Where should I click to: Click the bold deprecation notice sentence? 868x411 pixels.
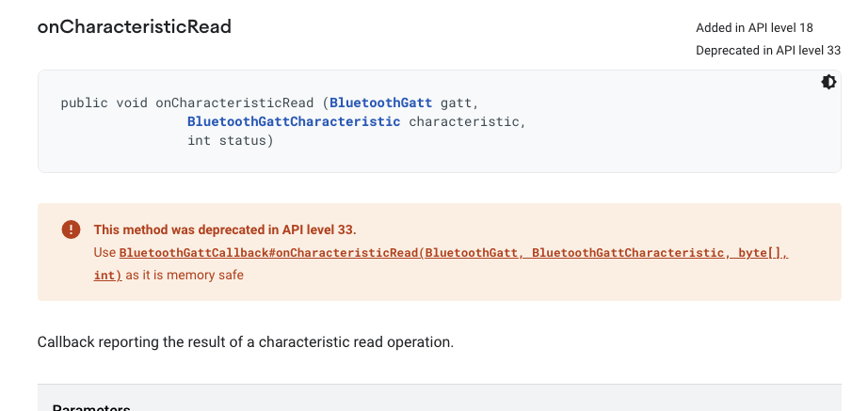pos(225,229)
